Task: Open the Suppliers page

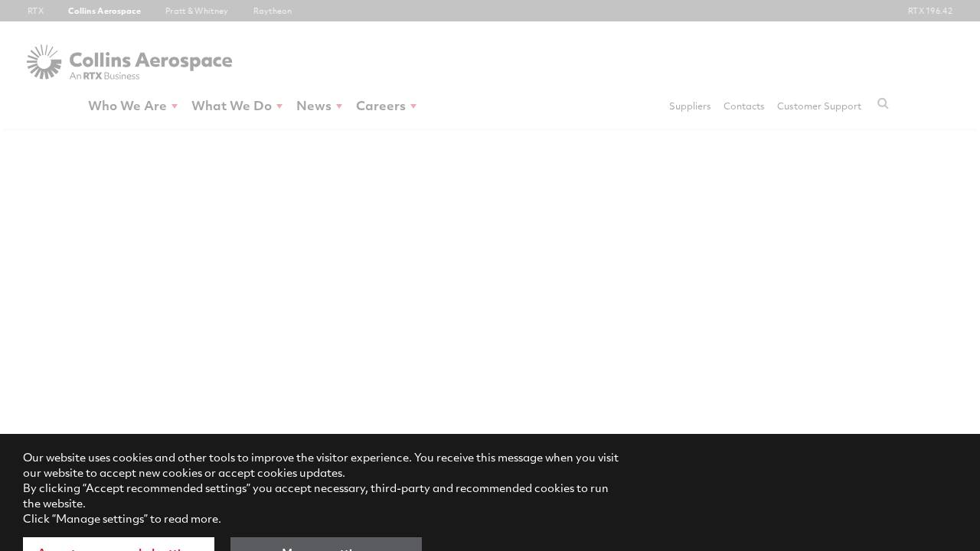Action: tap(690, 106)
